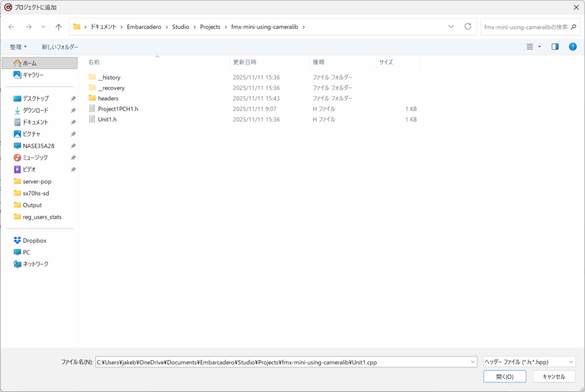Image resolution: width=585 pixels, height=392 pixels.
Task: Click the Up one level arrow
Action: click(58, 27)
